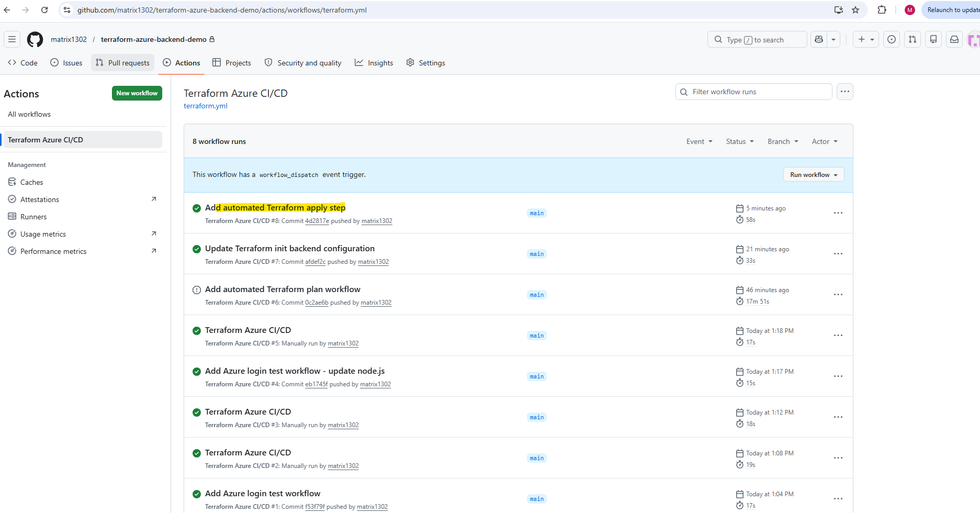Expand the Status filter dropdown
980x513 pixels.
tap(740, 141)
